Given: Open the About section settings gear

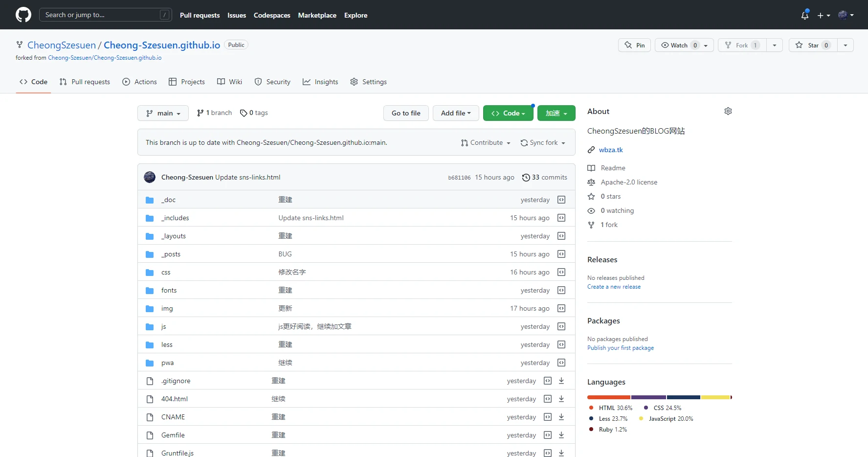Looking at the screenshot, I should (x=728, y=111).
